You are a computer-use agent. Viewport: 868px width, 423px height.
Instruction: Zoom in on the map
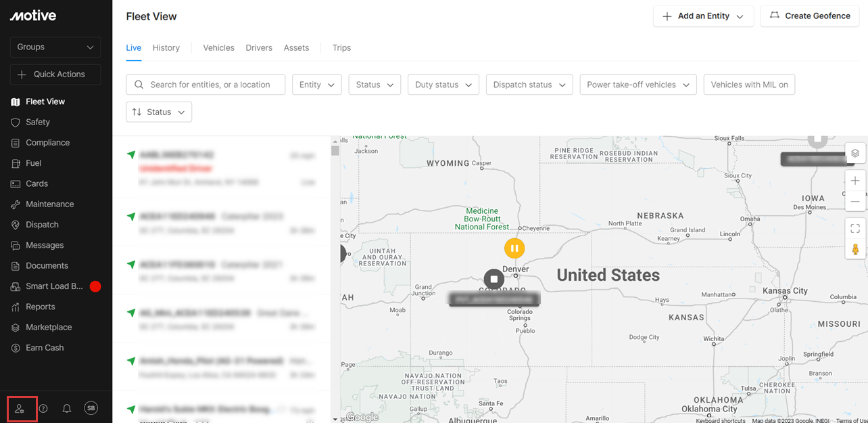(855, 181)
